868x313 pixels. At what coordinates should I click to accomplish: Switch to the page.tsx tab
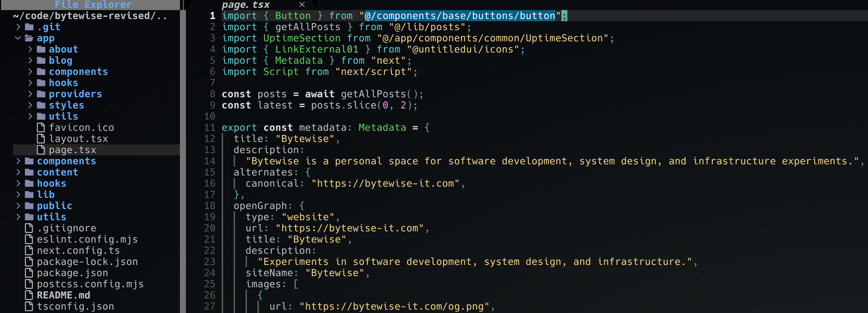pos(245,5)
